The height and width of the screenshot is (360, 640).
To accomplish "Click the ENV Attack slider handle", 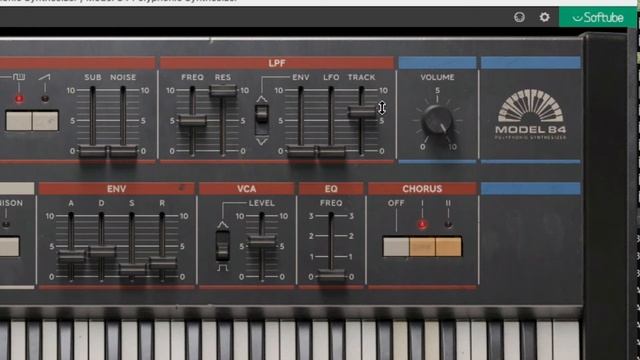I will coord(71,256).
